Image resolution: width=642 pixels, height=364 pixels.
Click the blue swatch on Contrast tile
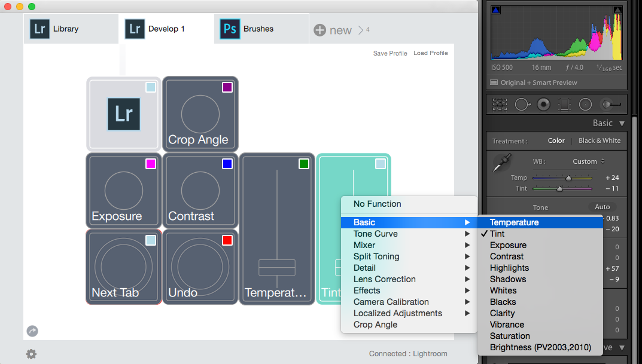pyautogui.click(x=227, y=164)
